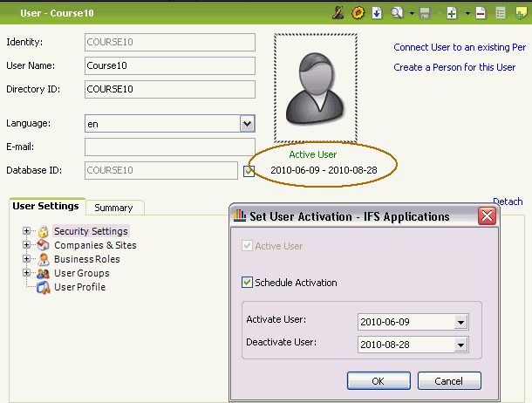Click OK in Set User Activation dialog
The height and width of the screenshot is (403, 532).
tap(379, 380)
